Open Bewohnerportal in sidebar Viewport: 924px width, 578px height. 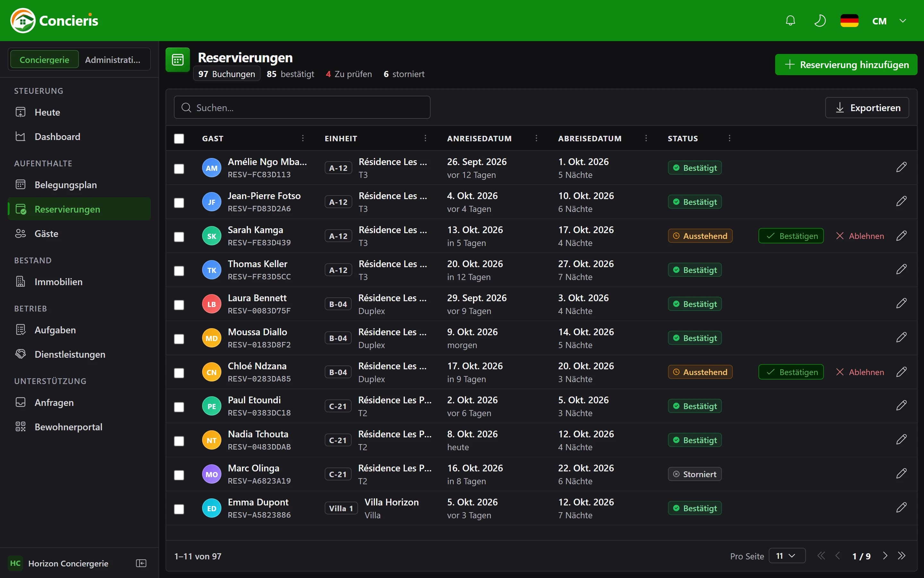[80, 427]
